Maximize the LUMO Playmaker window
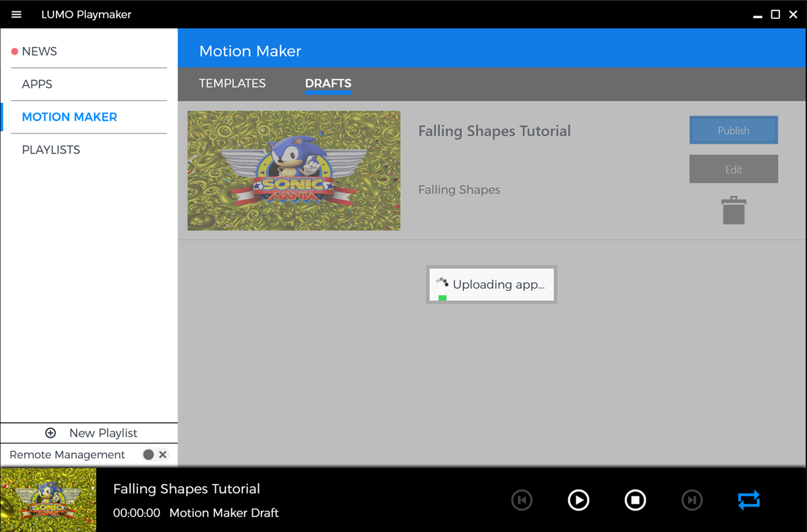807x532 pixels. coord(775,14)
